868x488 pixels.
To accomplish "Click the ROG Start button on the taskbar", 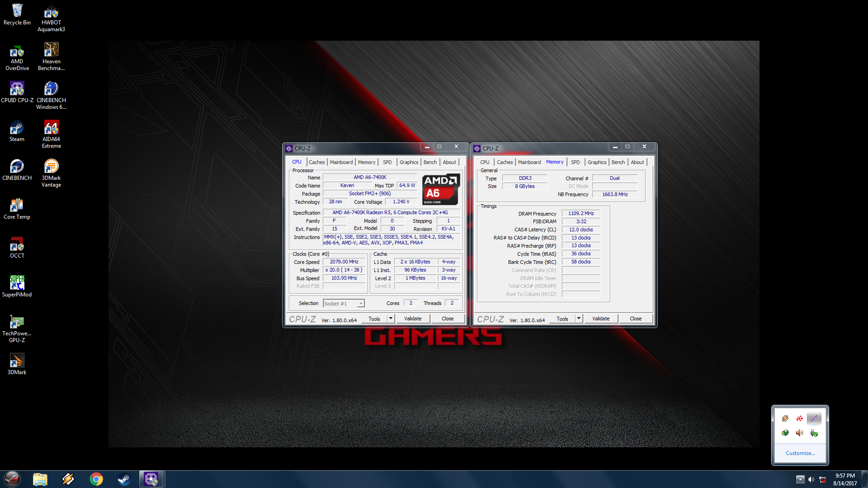I will point(12,479).
